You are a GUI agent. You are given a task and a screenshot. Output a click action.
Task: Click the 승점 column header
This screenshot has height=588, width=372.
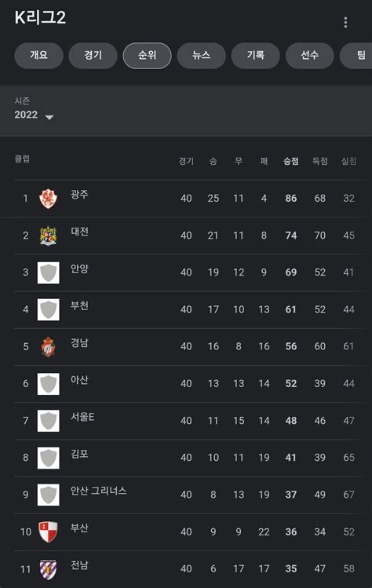[291, 161]
